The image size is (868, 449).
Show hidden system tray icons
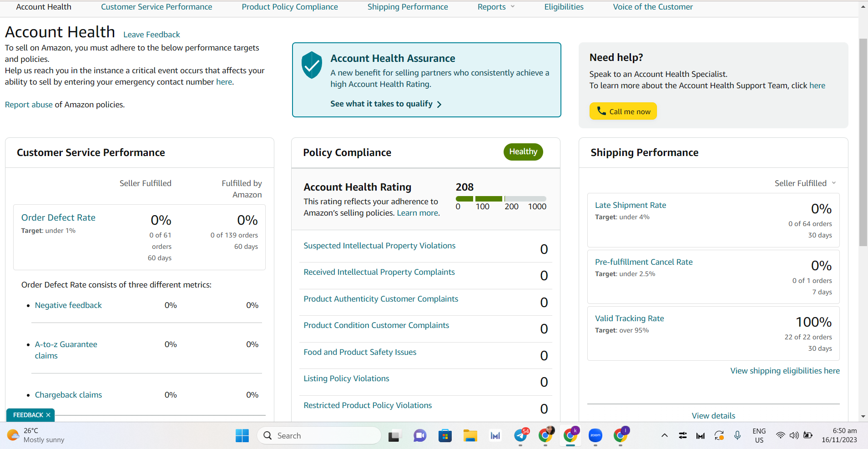[665, 435]
